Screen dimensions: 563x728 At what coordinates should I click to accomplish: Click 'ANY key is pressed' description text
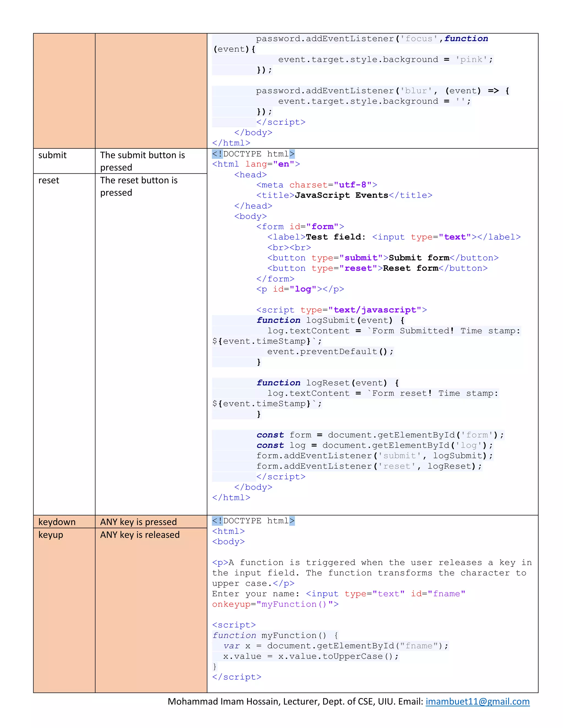(139, 522)
